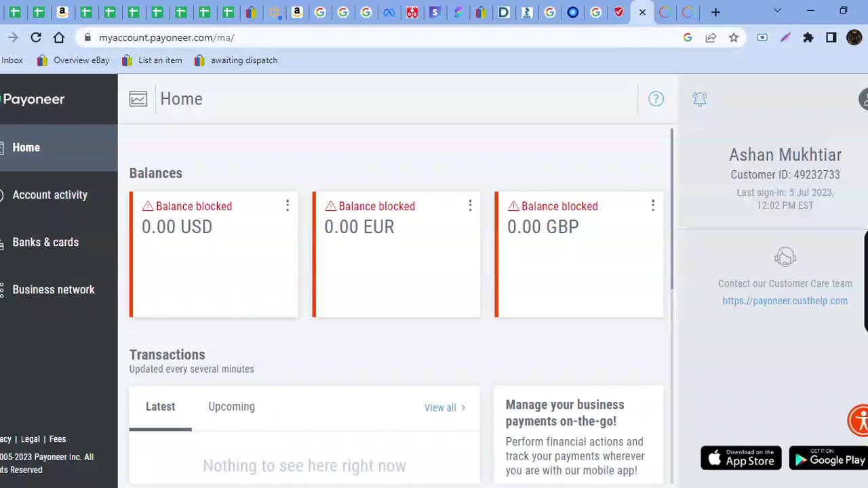Viewport: 868px width, 488px height.
Task: Expand the tab search chevron
Action: click(x=777, y=11)
